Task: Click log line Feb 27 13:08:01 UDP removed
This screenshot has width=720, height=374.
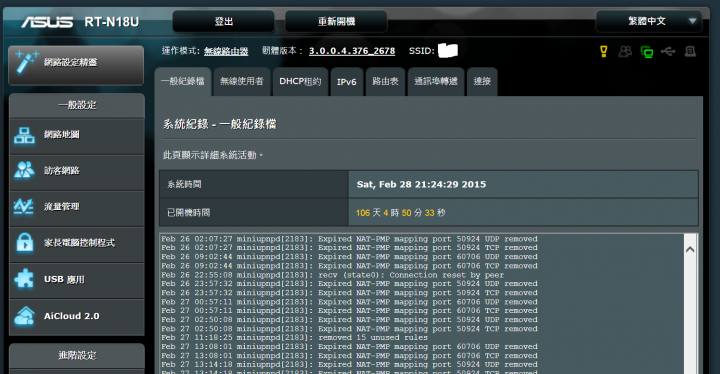Action: [349, 347]
